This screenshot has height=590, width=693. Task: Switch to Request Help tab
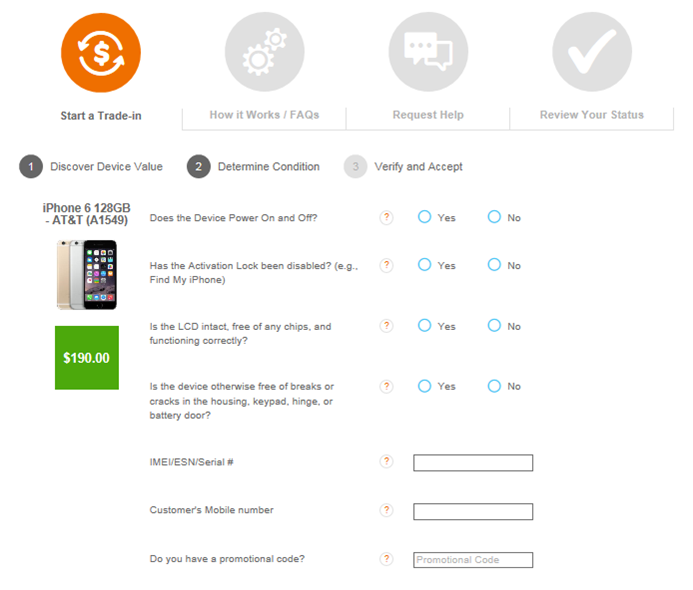pos(428,115)
